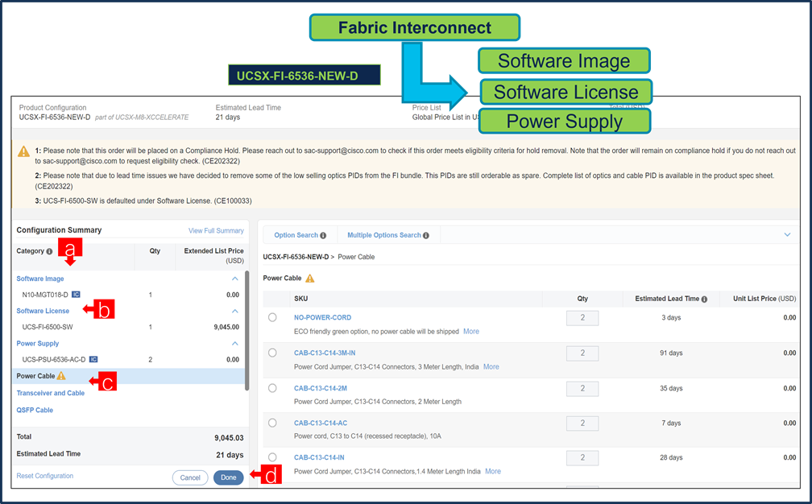Click the N10-MGT018-D item text
Viewport: 812px width, 504px height.
point(45,295)
